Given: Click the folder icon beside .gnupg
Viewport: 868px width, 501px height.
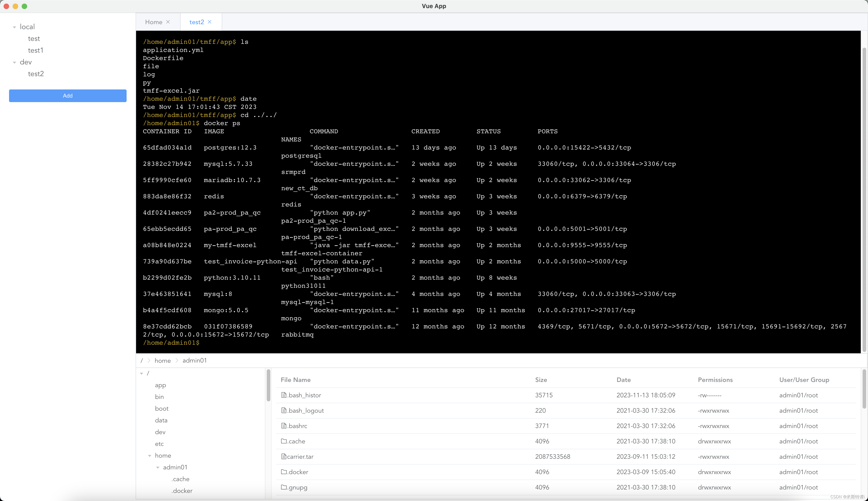Looking at the screenshot, I should point(284,487).
